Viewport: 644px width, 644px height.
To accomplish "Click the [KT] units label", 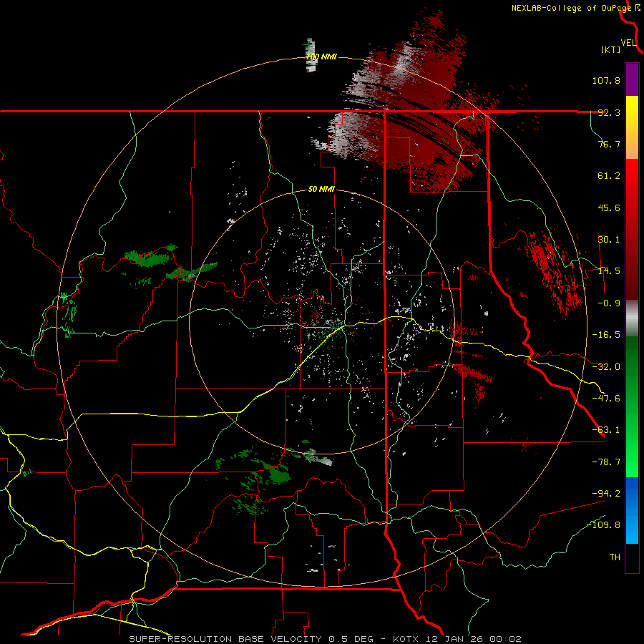I will pos(611,49).
